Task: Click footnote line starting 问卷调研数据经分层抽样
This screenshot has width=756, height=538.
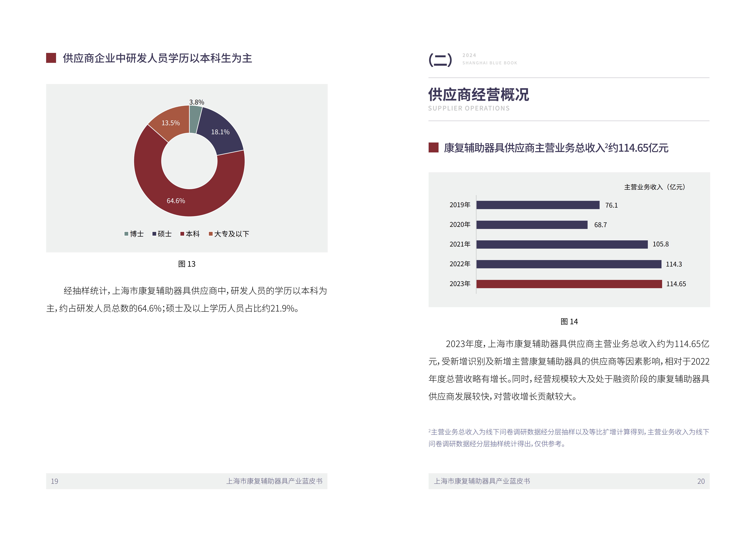Action: coord(497,444)
